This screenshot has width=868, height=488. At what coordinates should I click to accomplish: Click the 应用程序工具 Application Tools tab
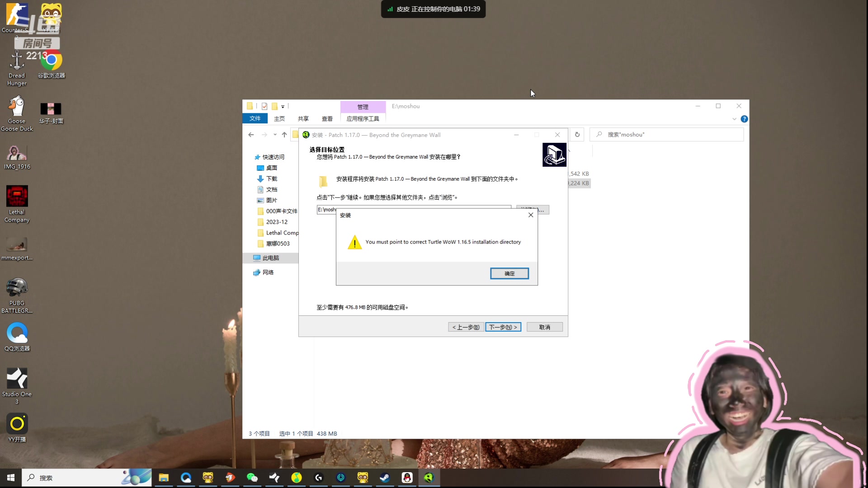point(363,118)
